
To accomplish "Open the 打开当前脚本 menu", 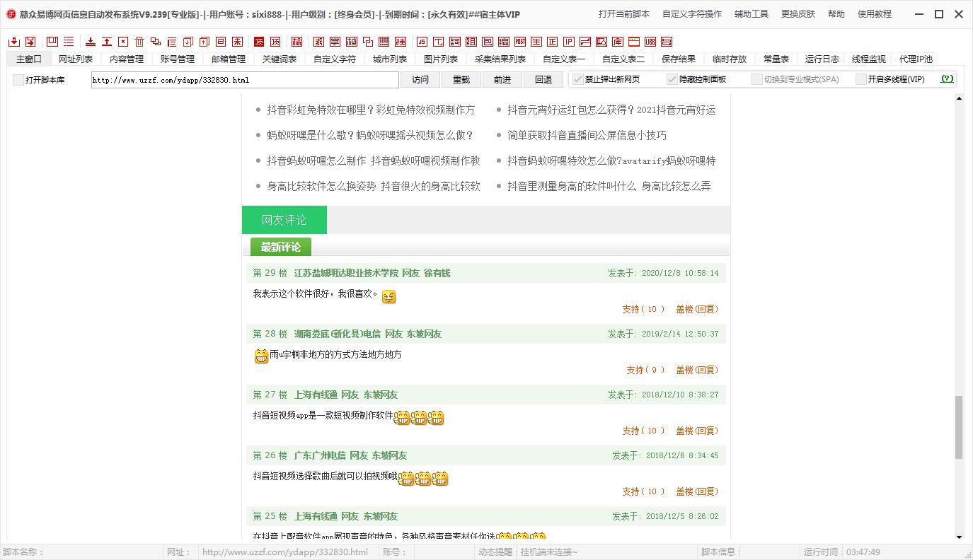I will coord(623,14).
